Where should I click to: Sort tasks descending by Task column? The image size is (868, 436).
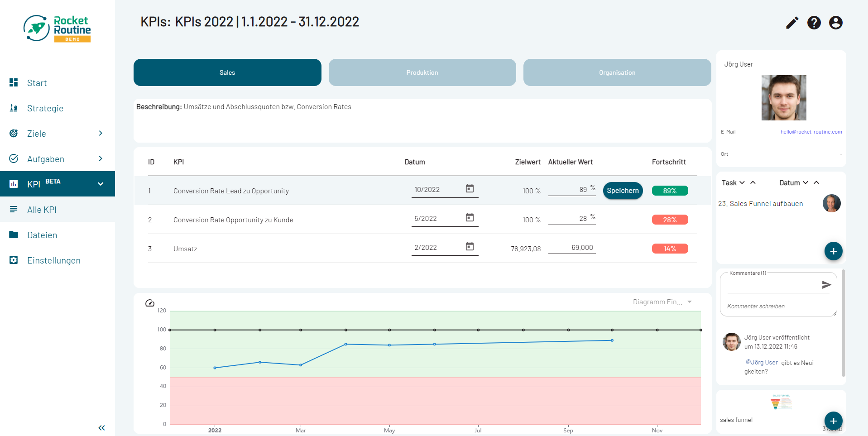tap(742, 183)
